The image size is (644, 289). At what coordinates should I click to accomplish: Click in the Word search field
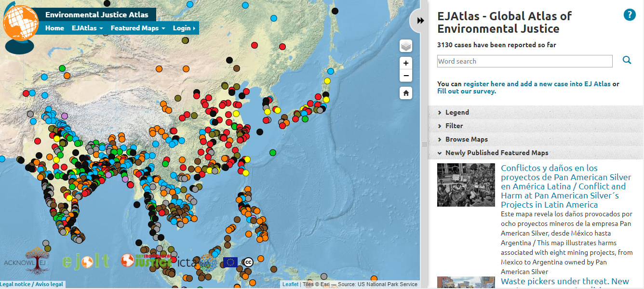click(x=524, y=61)
